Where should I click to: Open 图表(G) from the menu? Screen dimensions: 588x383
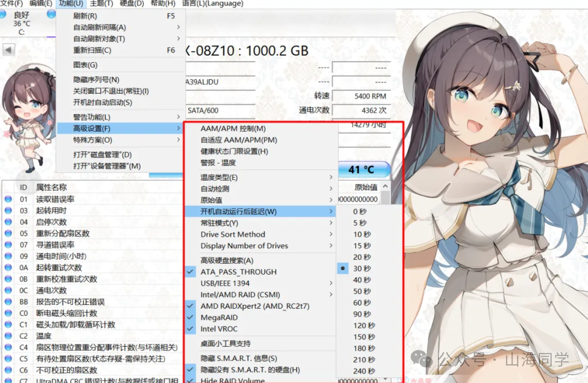(120, 65)
